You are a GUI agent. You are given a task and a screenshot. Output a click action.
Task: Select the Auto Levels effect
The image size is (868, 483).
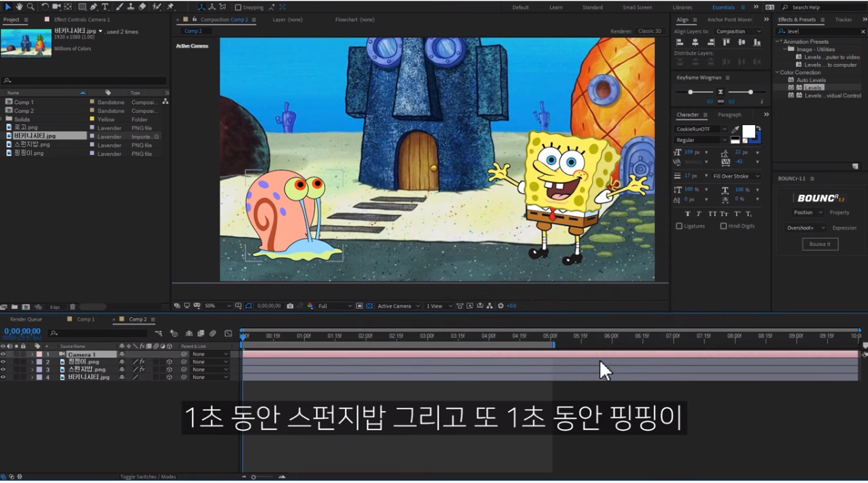tap(811, 80)
